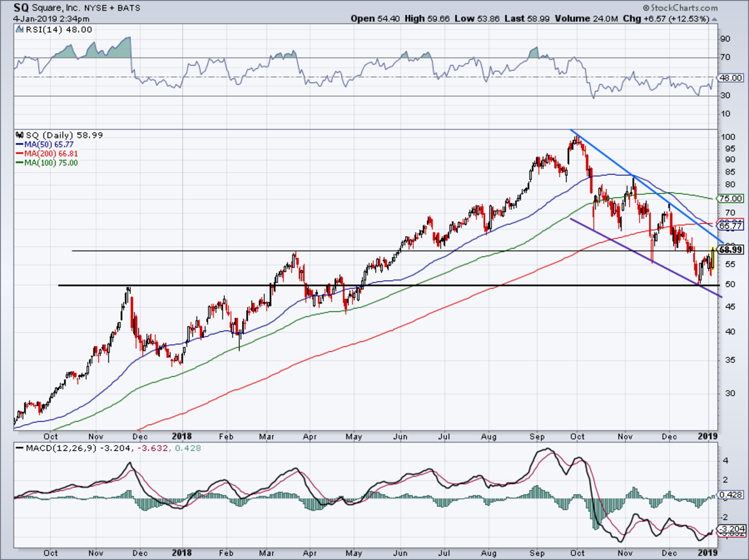Click the 48.00 current RSI axis tag

[x=730, y=78]
